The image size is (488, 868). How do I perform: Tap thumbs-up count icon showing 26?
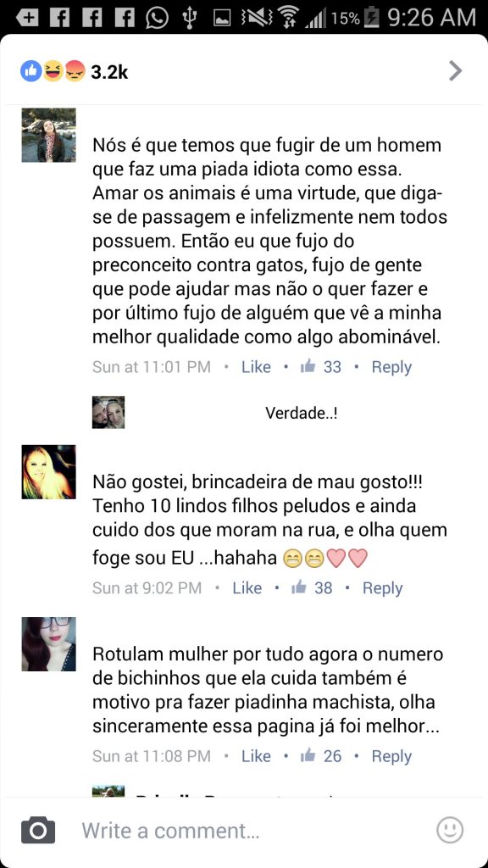[308, 755]
